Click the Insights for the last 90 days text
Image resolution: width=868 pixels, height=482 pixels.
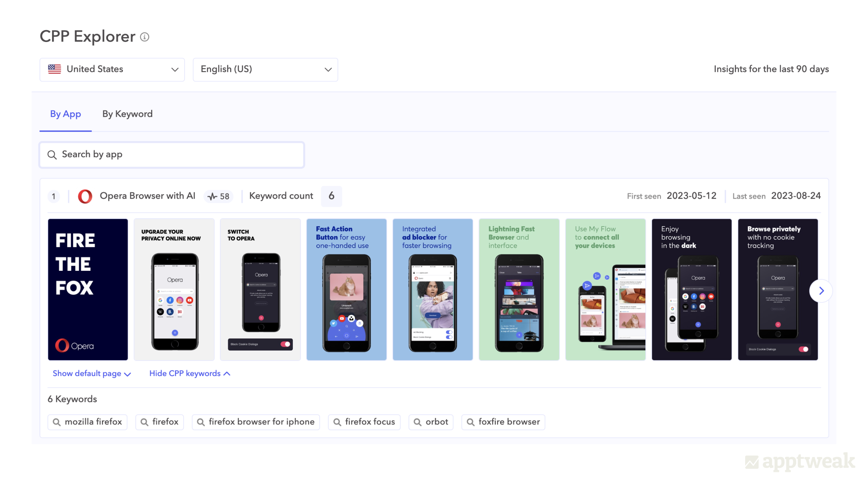pyautogui.click(x=771, y=69)
